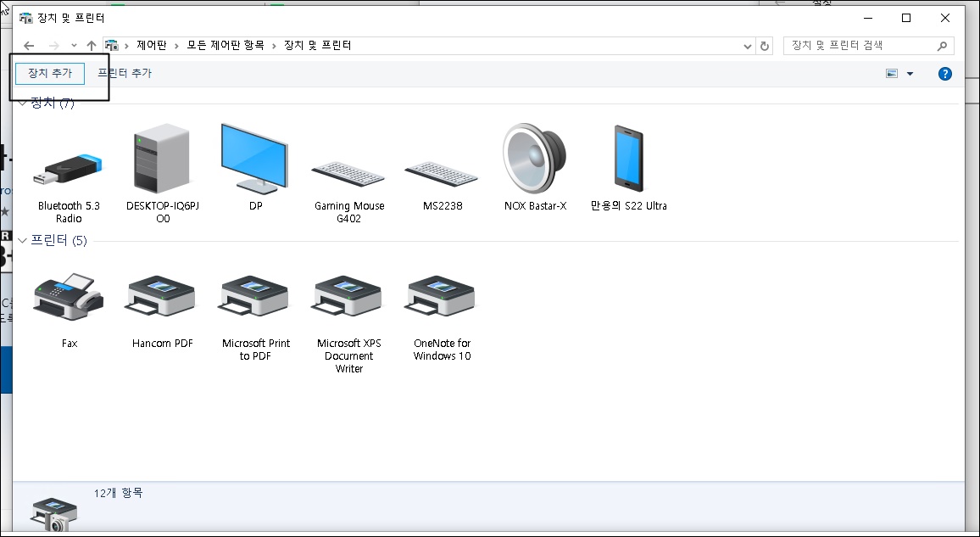Collapse the 장치 (7) section
The height and width of the screenshot is (537, 980).
pyautogui.click(x=21, y=103)
